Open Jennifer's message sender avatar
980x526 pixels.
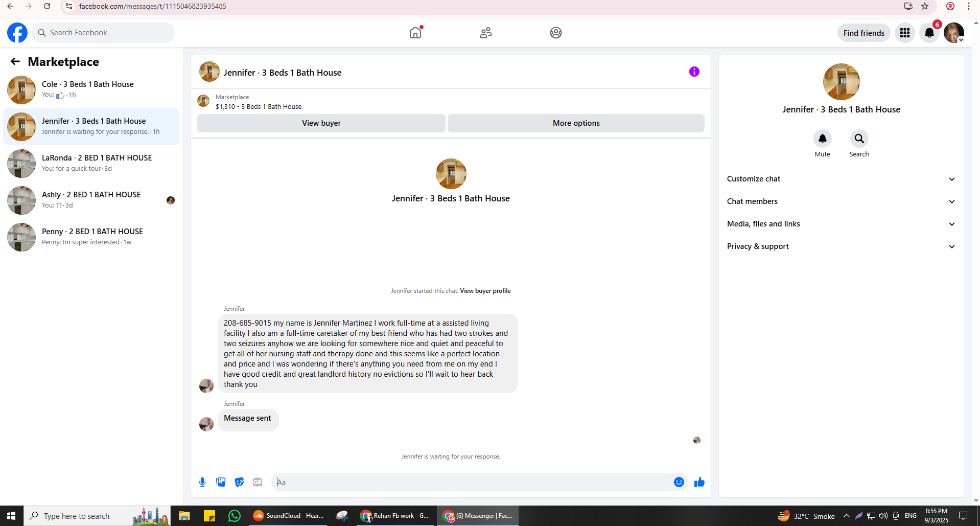click(x=206, y=385)
